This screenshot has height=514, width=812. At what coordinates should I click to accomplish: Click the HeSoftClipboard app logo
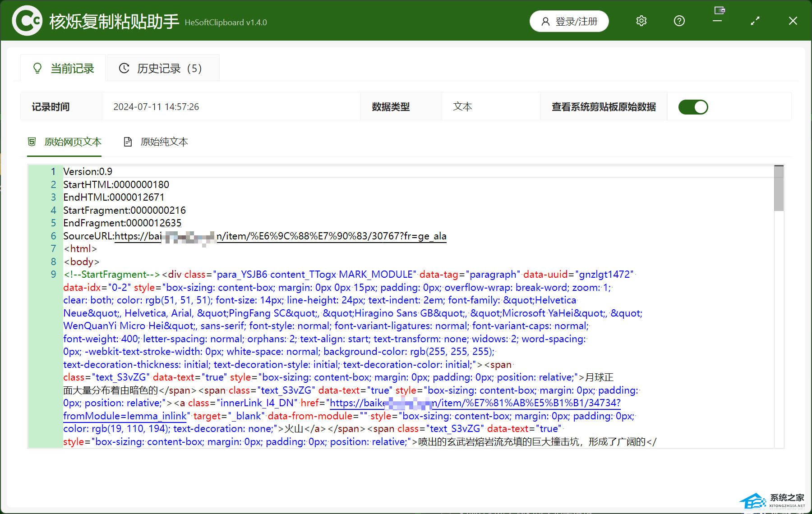(27, 20)
